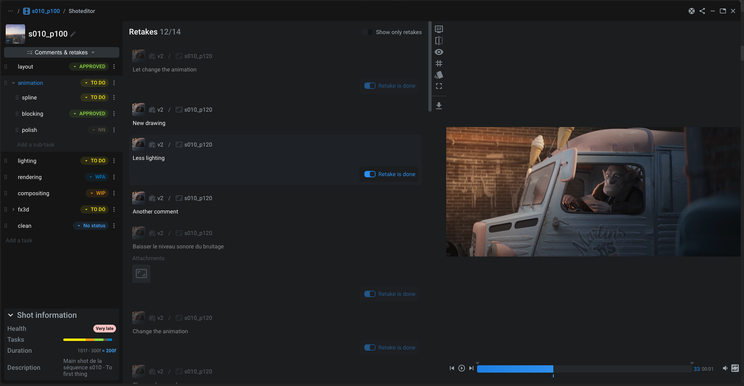Click the blue playback timeline bar
Image resolution: width=744 pixels, height=386 pixels.
(x=515, y=369)
